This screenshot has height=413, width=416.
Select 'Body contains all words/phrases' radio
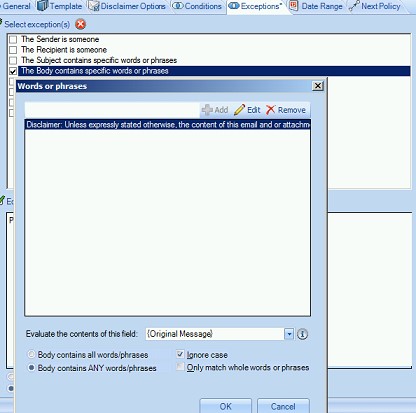[31, 354]
